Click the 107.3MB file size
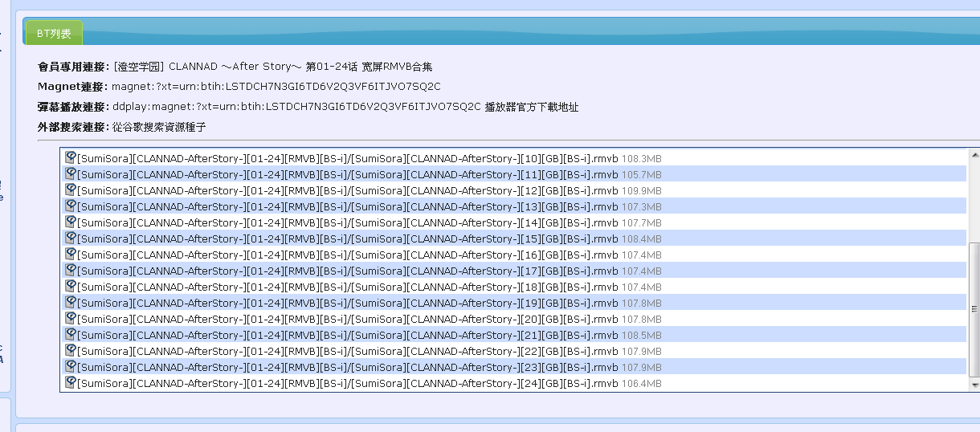The width and height of the screenshot is (980, 432). 642,206
